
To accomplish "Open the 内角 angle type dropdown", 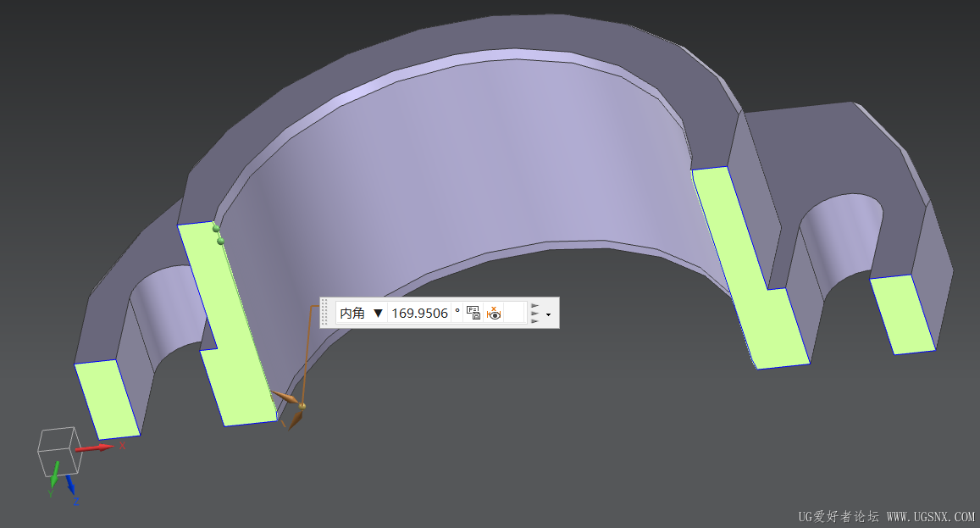I will (x=361, y=313).
